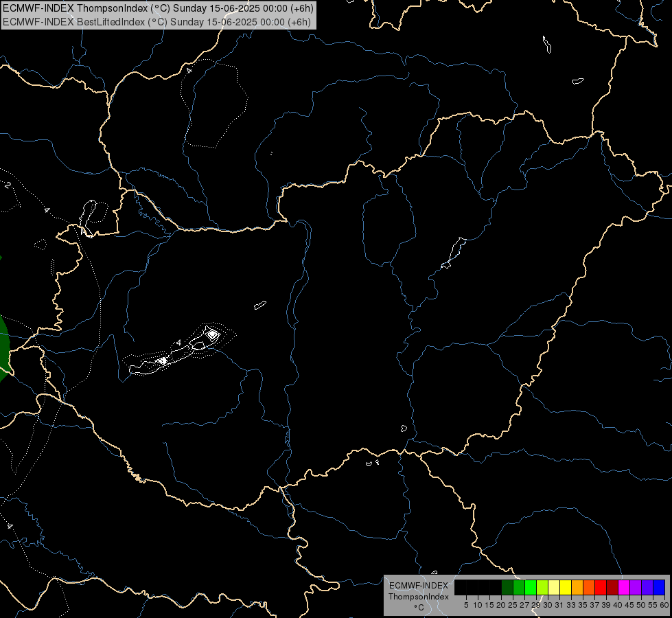
Task: Click the legend label 'ECMWF-INDEX'
Action: (x=419, y=586)
